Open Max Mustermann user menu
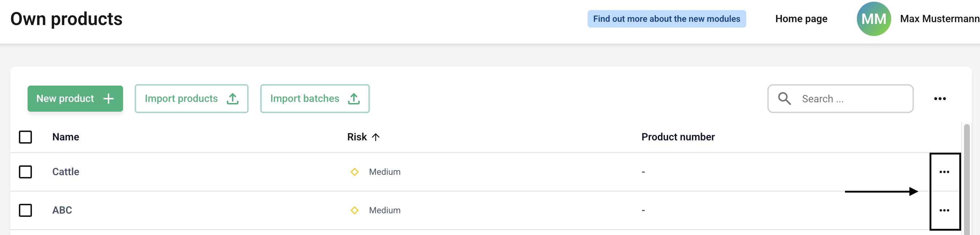 coord(939,18)
